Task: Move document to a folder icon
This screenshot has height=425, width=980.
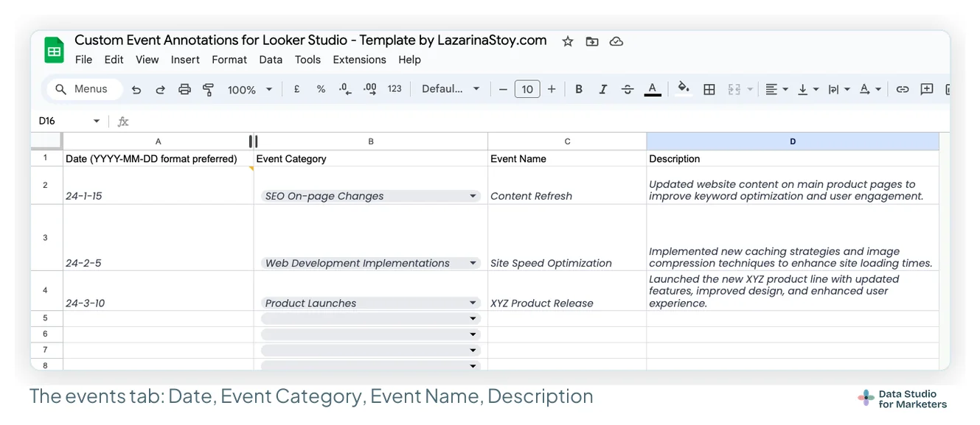Action: (592, 41)
